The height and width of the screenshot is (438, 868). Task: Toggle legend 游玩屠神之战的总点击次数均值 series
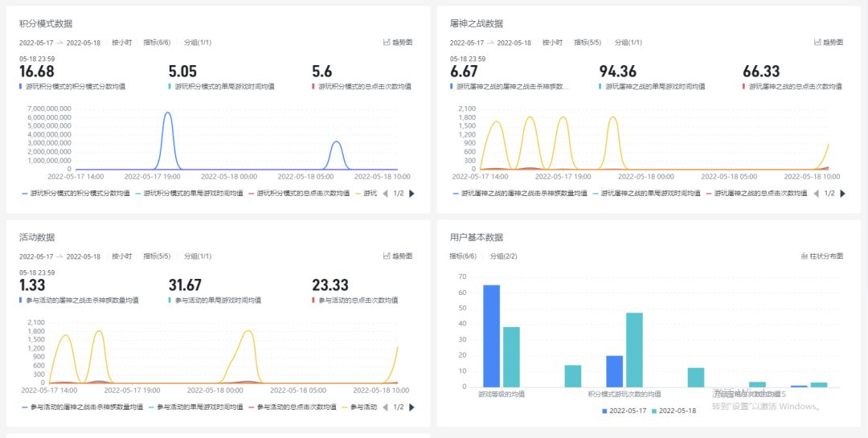[x=756, y=193]
